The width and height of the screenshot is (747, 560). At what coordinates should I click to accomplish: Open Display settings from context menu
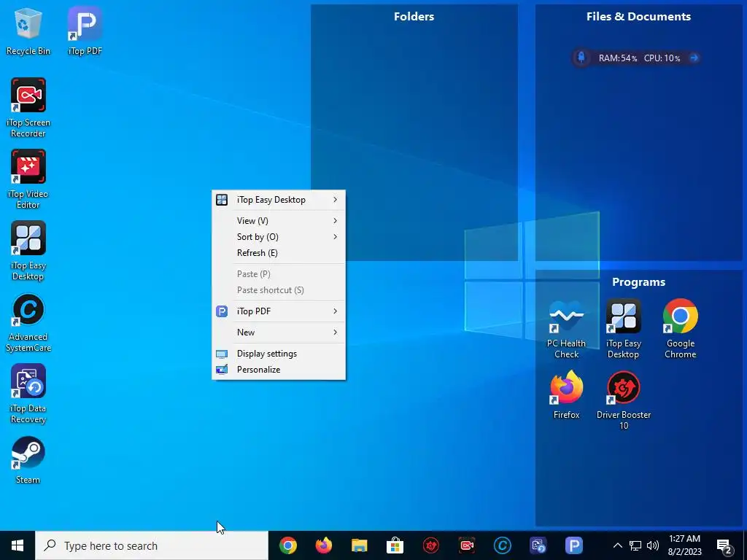coord(279,354)
